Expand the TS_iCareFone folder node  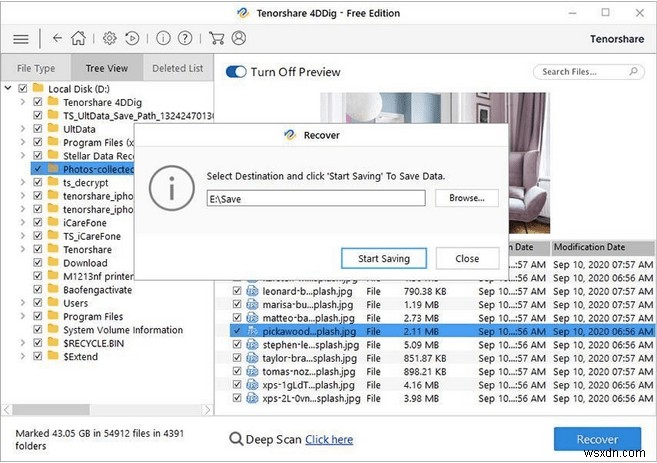[x=23, y=236]
